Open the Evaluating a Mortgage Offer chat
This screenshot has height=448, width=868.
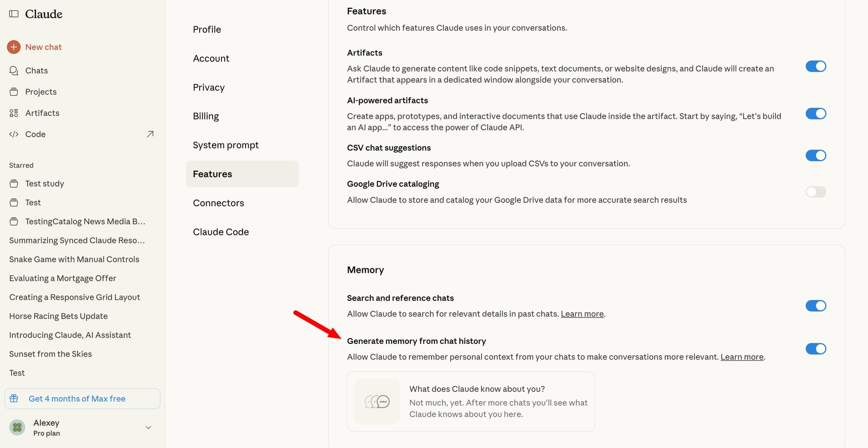coord(62,278)
